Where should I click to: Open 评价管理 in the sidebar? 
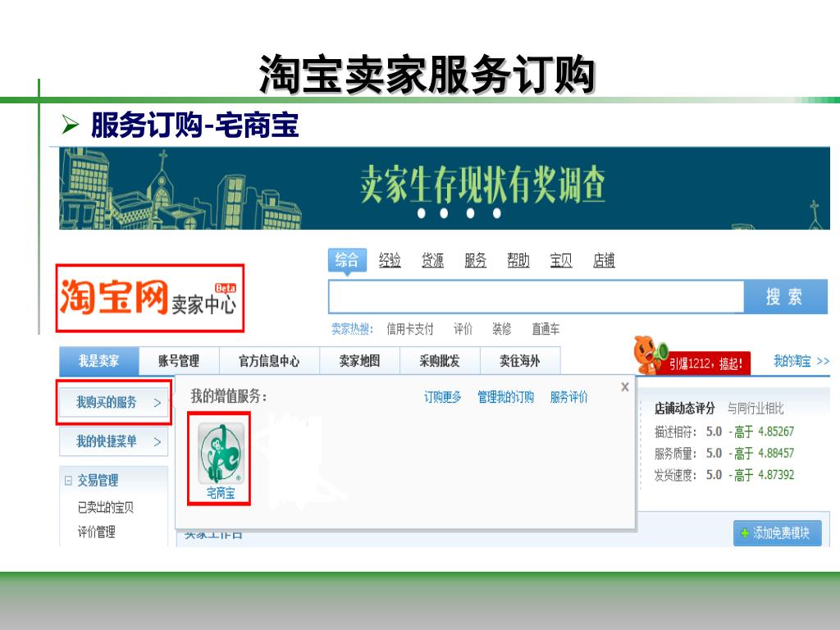(97, 532)
